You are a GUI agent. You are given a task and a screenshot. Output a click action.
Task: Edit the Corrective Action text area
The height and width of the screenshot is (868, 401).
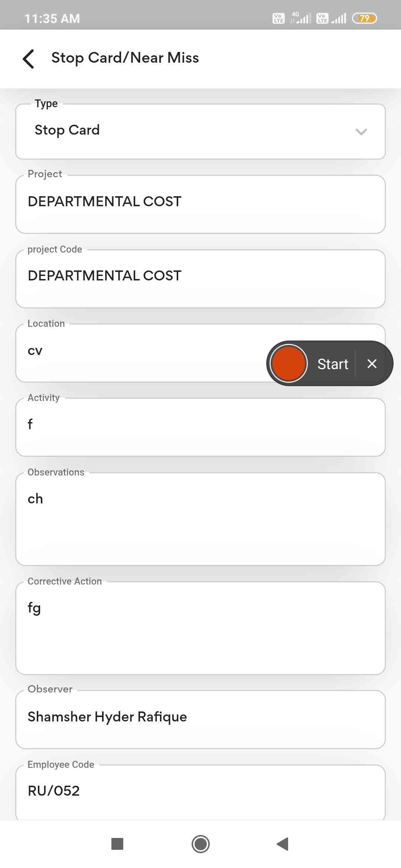[200, 628]
